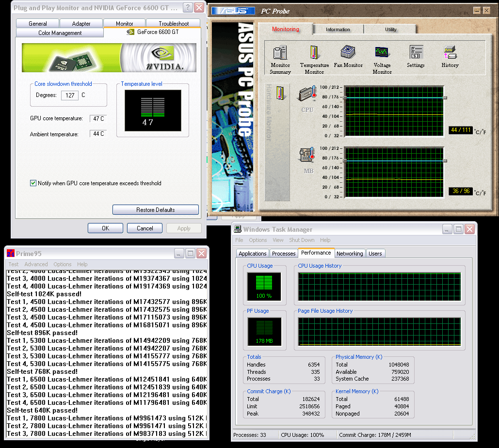This screenshot has width=499, height=448.
Task: Adjust CPU temperature threshold slider handle
Action: 445,97
